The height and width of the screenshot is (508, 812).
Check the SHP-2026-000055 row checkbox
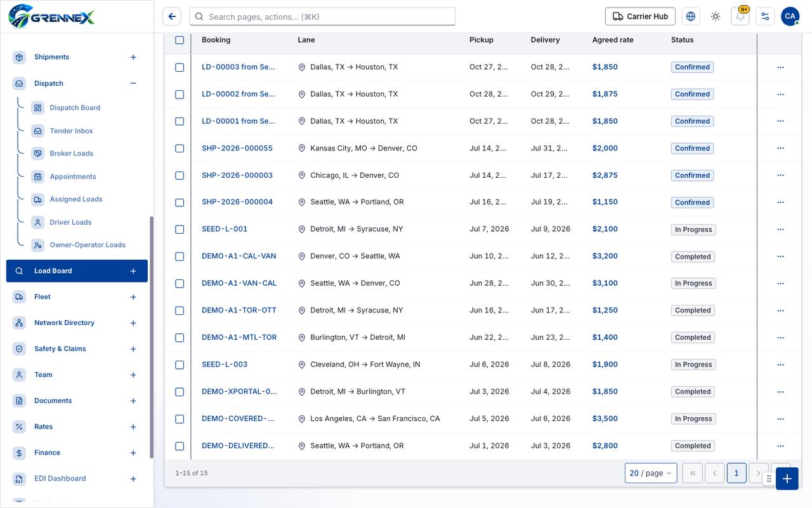tap(180, 149)
